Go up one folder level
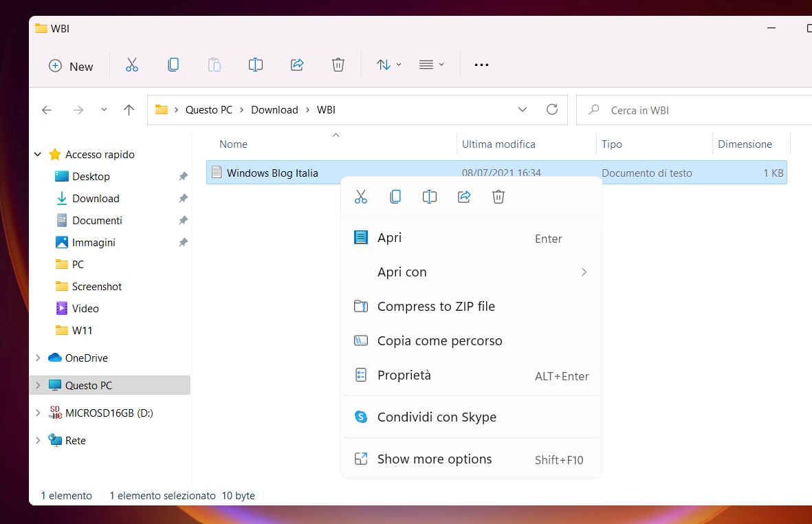 click(x=129, y=110)
